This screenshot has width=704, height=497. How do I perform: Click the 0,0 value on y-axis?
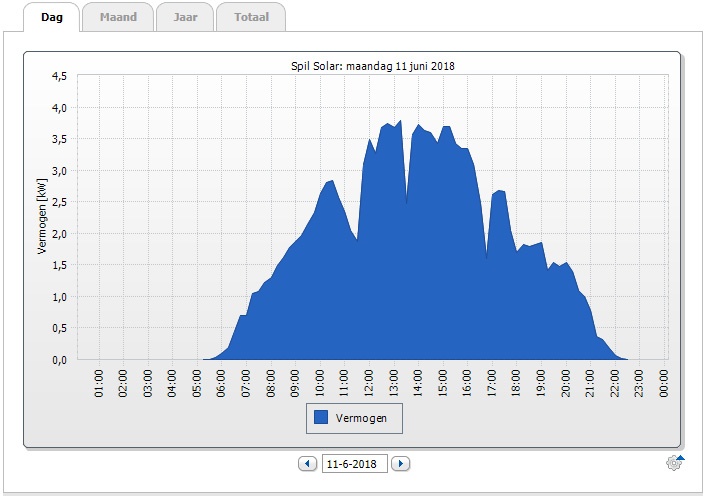(x=59, y=360)
